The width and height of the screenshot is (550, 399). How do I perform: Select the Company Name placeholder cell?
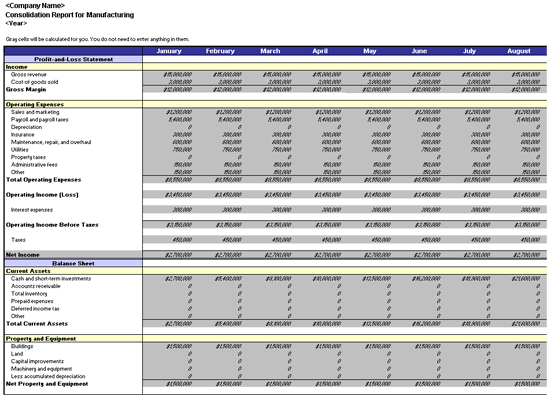click(x=35, y=6)
